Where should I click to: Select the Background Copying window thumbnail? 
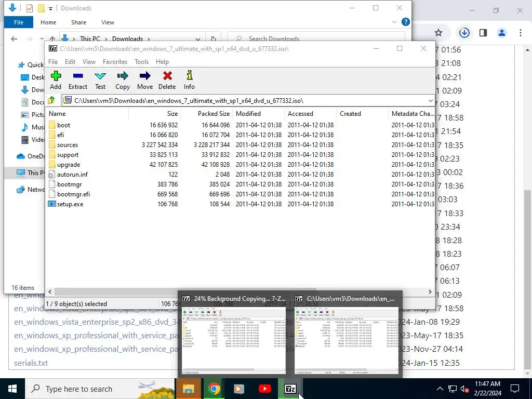234,334
